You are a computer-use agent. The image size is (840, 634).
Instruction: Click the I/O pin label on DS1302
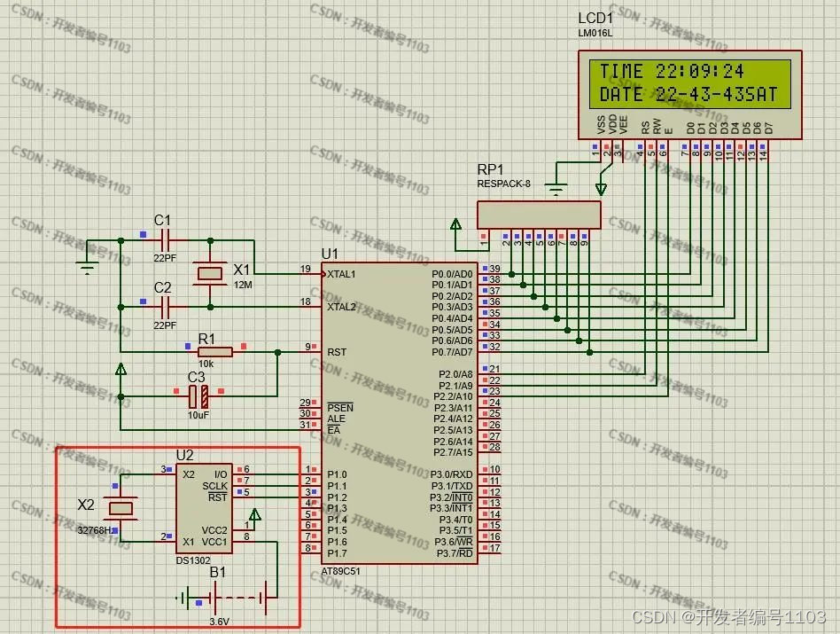pyautogui.click(x=221, y=474)
